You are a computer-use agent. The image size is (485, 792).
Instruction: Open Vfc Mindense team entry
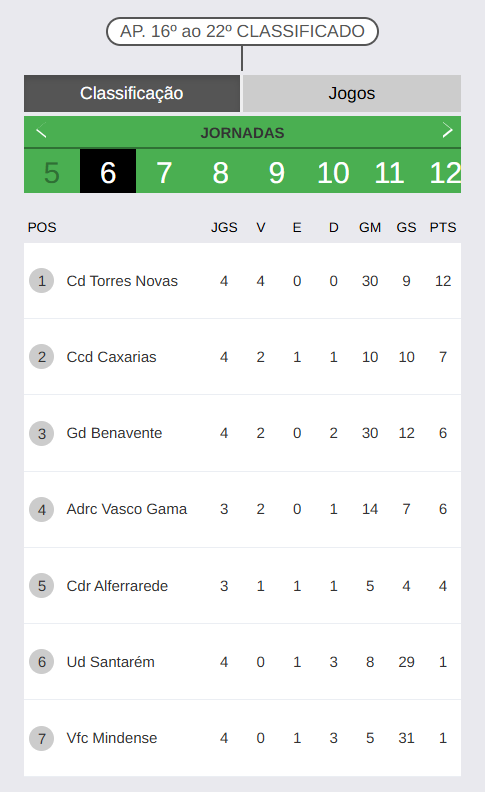242,738
